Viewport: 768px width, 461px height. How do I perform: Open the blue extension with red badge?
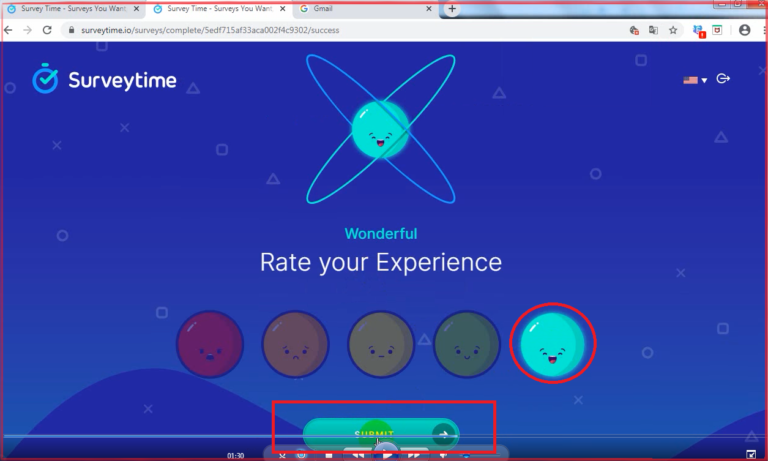pyautogui.click(x=698, y=31)
